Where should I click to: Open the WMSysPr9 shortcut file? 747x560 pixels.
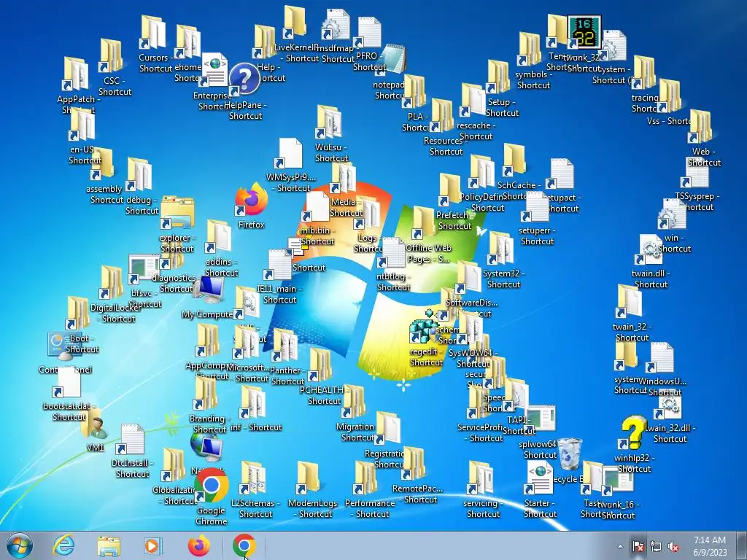[x=289, y=153]
